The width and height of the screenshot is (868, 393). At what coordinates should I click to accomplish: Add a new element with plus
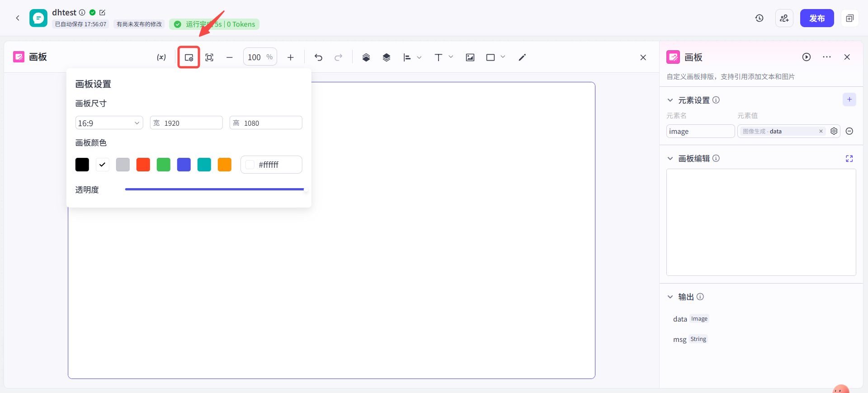tap(849, 99)
